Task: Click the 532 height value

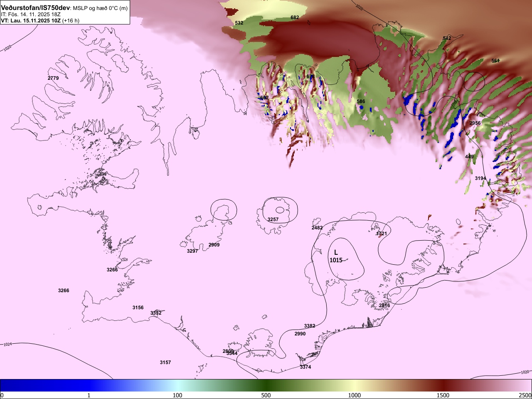Action: pos(239,23)
